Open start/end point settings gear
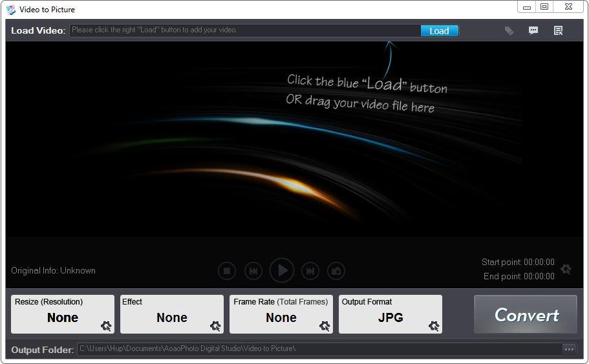Image resolution: width=589 pixels, height=364 pixels. click(x=566, y=269)
